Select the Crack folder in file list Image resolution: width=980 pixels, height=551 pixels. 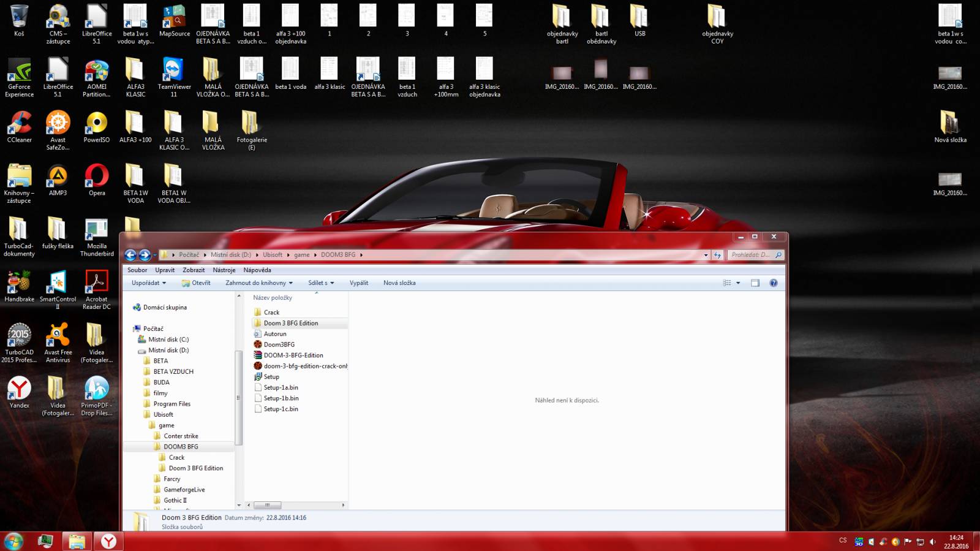pyautogui.click(x=271, y=313)
